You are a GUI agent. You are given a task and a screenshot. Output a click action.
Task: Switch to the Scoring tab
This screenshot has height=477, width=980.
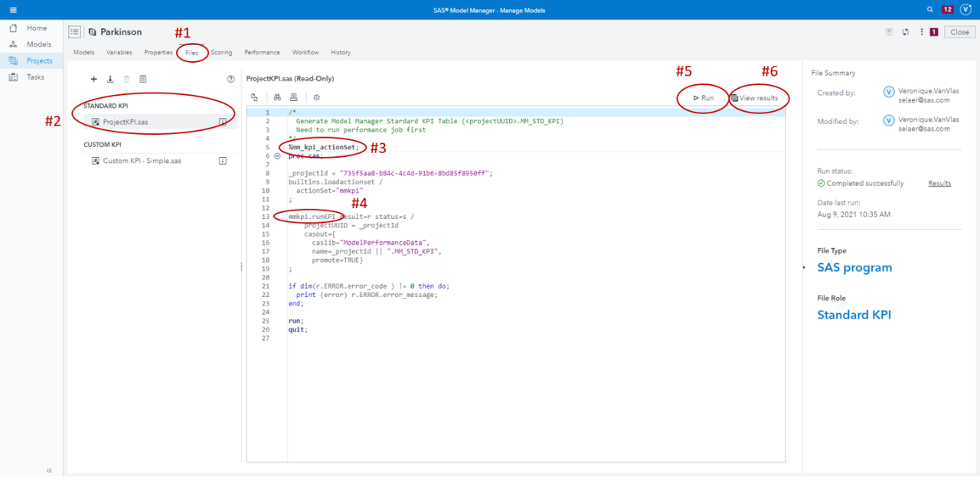pos(221,53)
